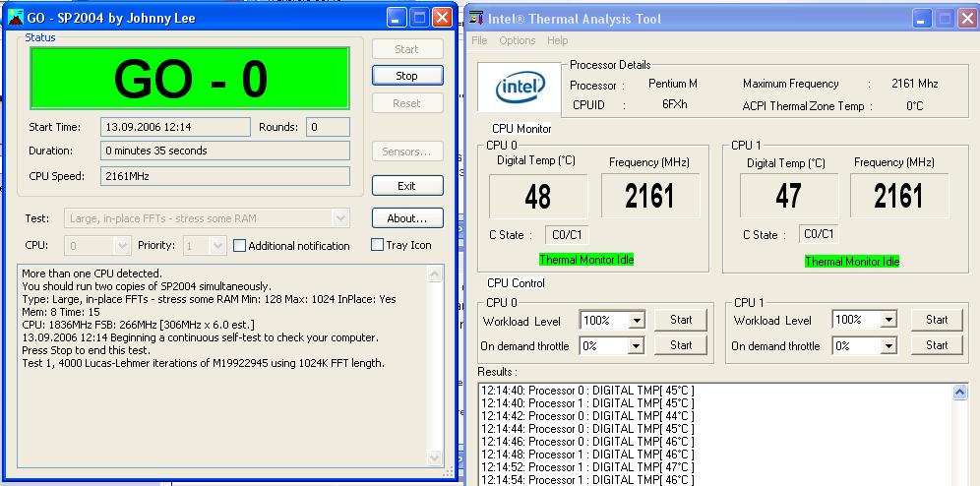The width and height of the screenshot is (980, 486).
Task: Select the 12:14:42 Processor 0 result line
Action: [x=587, y=416]
